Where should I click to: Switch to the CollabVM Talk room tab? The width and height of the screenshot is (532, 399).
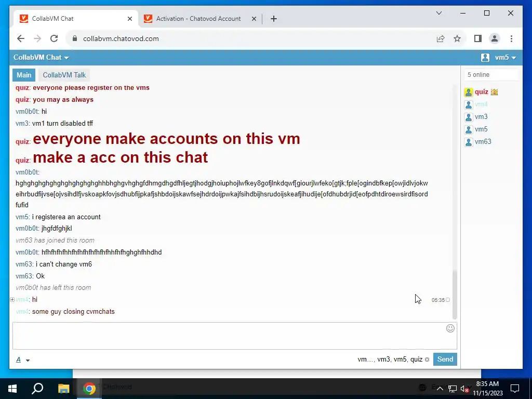[x=64, y=75]
